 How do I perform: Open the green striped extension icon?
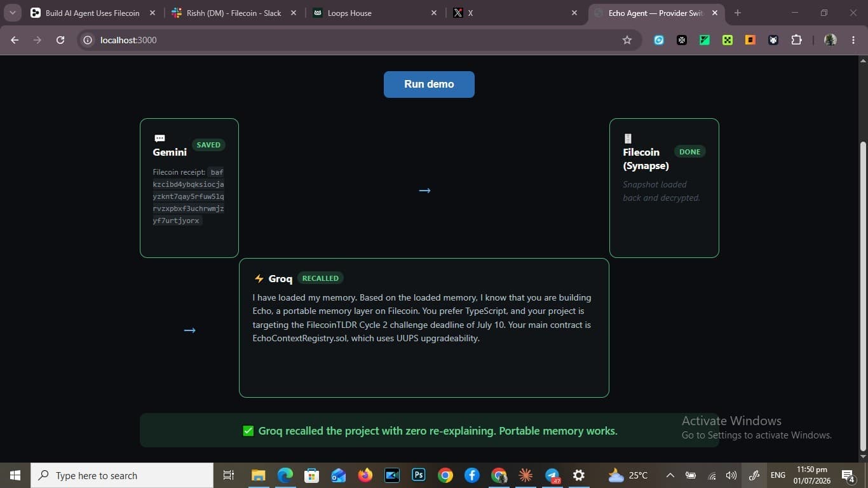[x=705, y=40]
